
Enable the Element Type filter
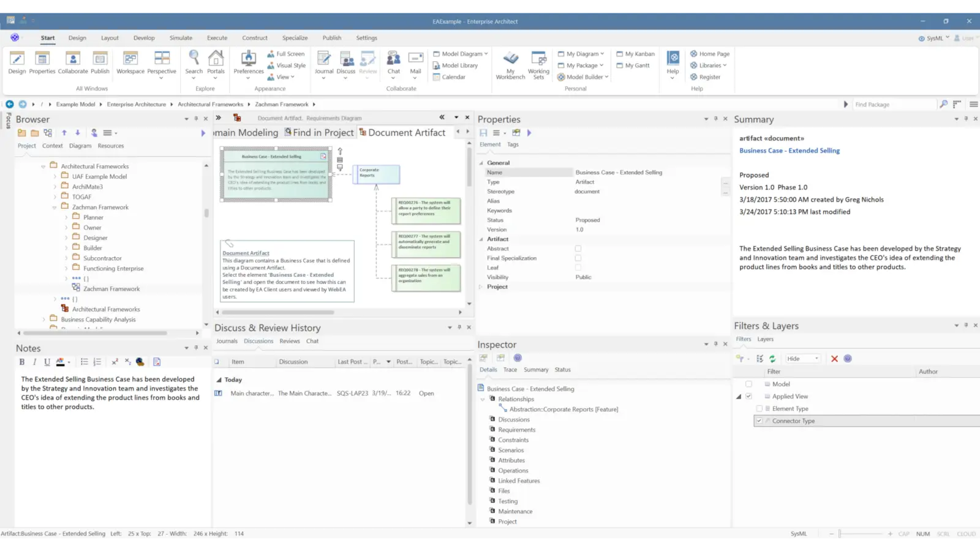(759, 408)
